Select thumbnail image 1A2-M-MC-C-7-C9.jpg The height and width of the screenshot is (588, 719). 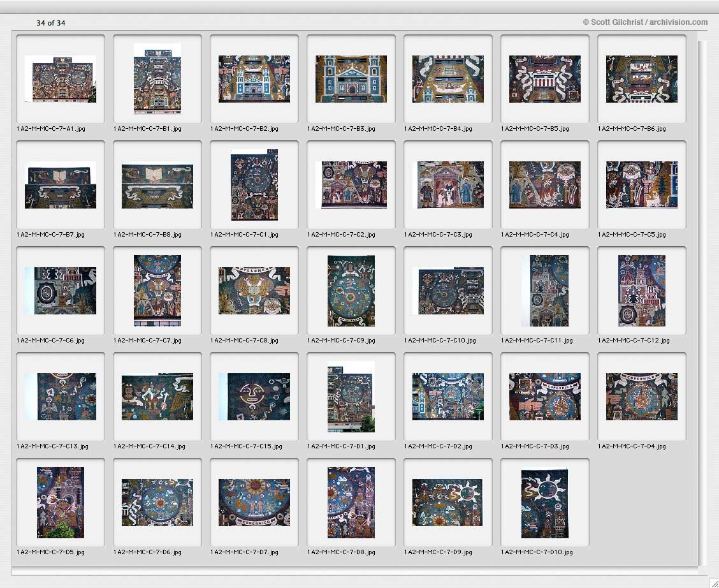point(351,291)
